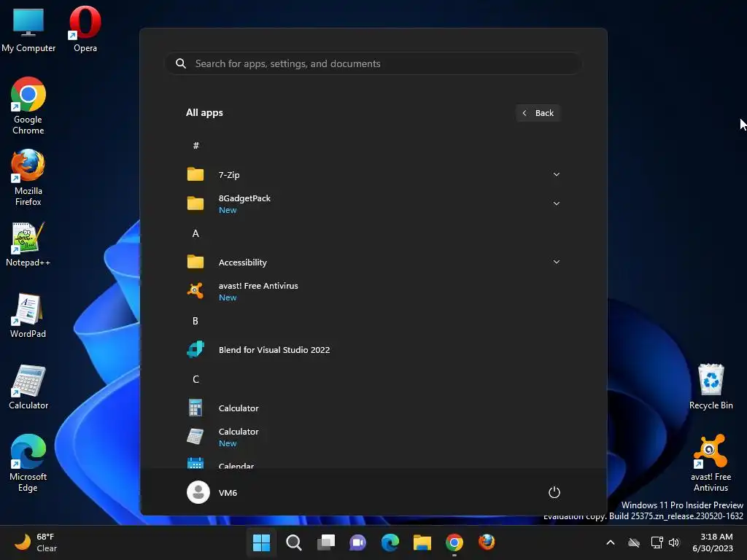Expand the Accessibility folder chevron
The width and height of the screenshot is (747, 560).
(556, 262)
